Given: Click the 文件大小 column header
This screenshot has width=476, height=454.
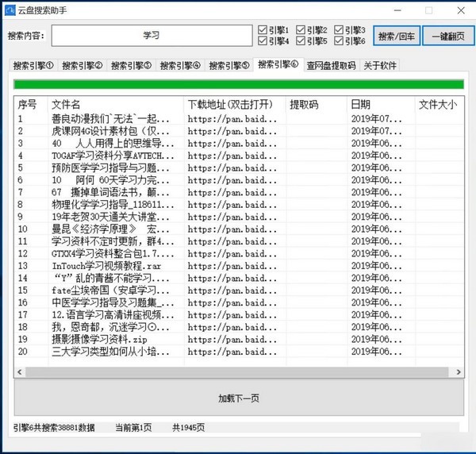Looking at the screenshot, I should (x=440, y=105).
